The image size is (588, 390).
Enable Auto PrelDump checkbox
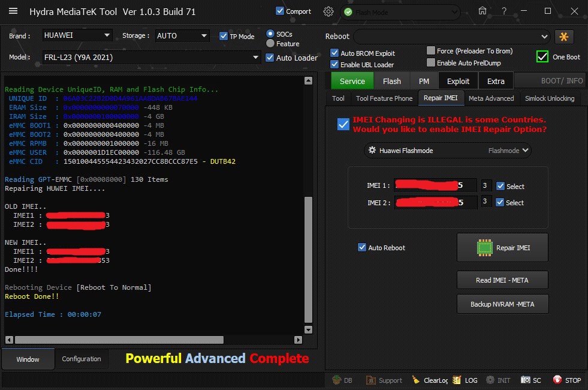coord(431,62)
